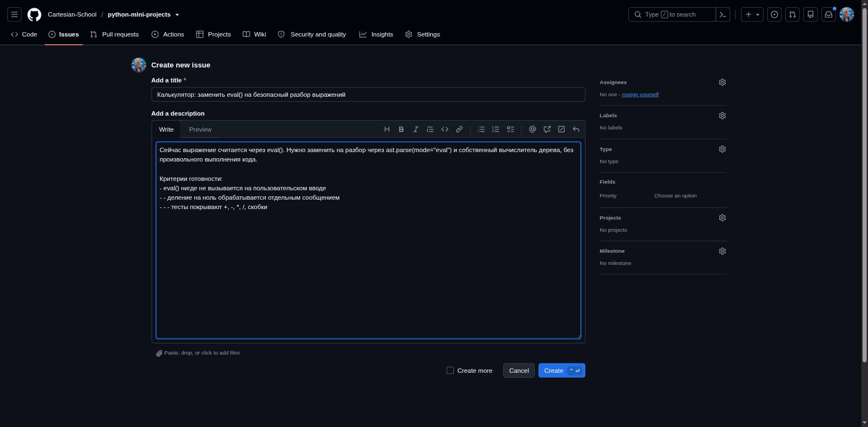868x427 pixels.
Task: Open the Cartesian-School organization link
Action: pyautogui.click(x=72, y=14)
